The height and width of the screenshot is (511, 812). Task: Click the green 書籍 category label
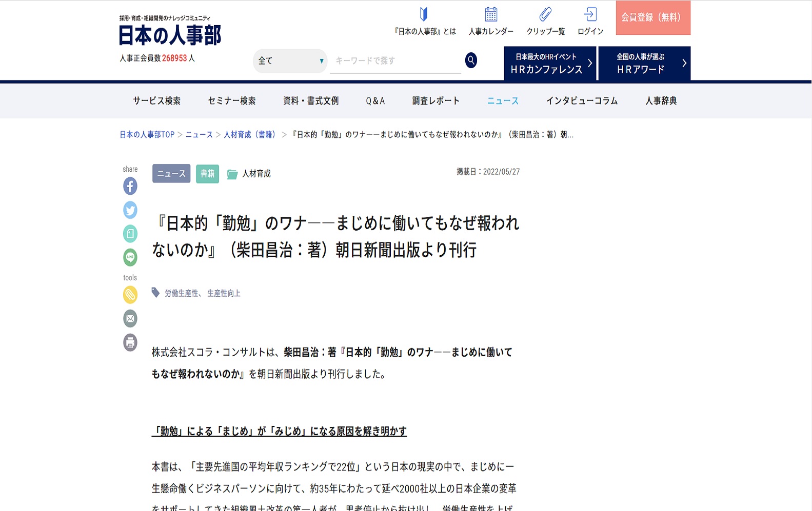pyautogui.click(x=207, y=174)
